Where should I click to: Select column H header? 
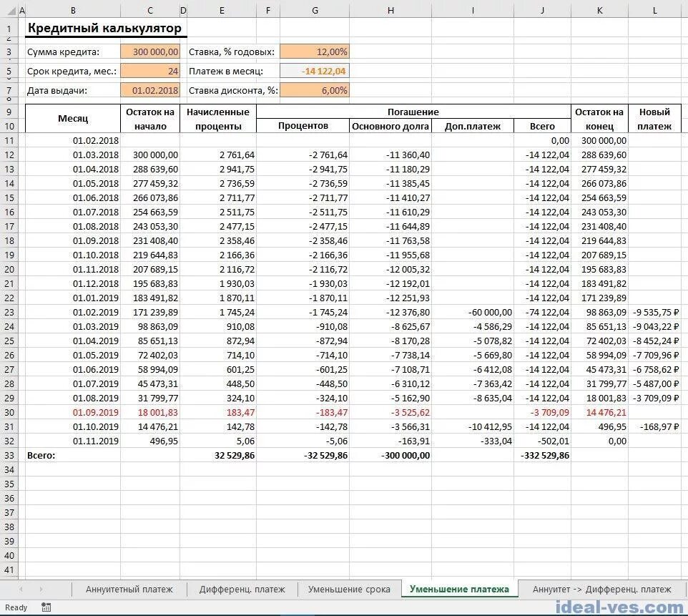pos(390,11)
